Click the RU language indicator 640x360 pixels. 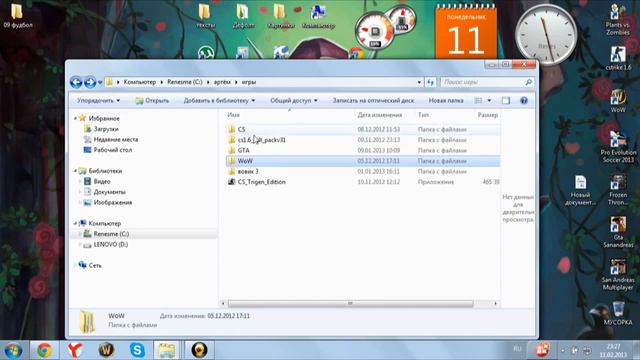(517, 349)
